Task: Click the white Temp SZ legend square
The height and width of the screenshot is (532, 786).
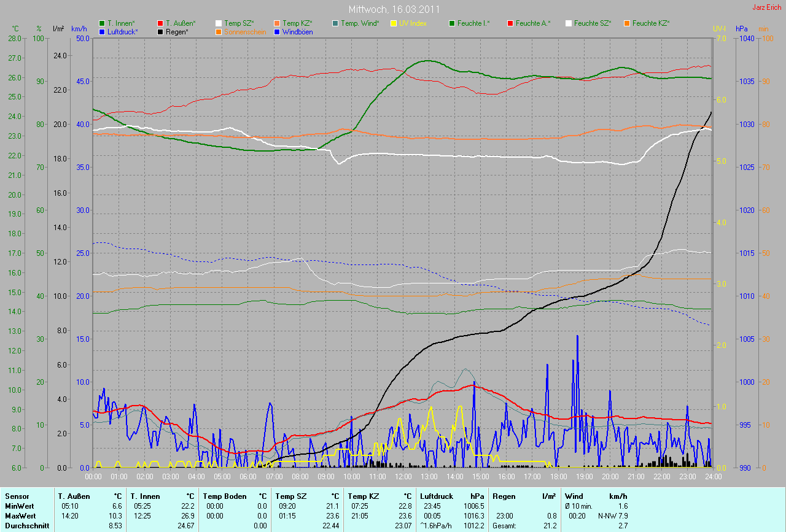Action: click(219, 23)
